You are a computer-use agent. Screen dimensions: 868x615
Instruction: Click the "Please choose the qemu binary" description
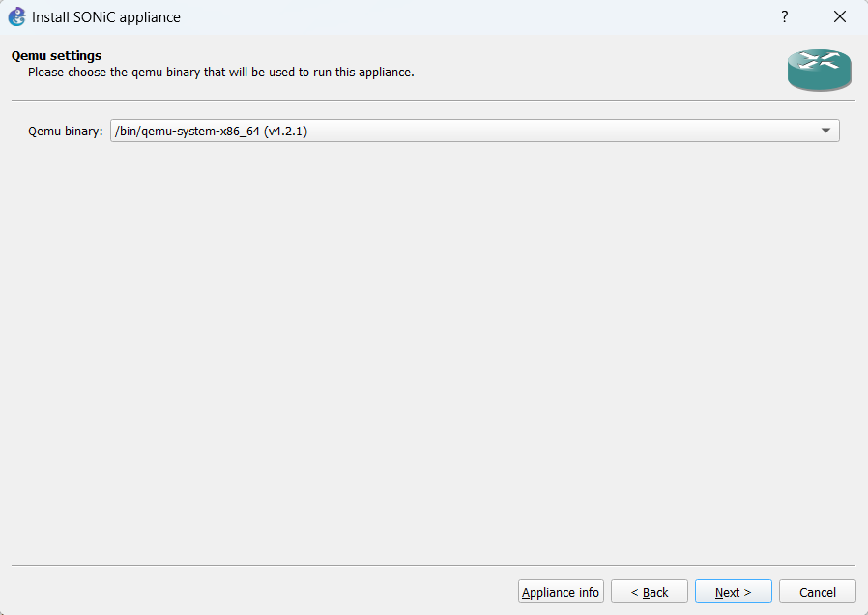[220, 72]
